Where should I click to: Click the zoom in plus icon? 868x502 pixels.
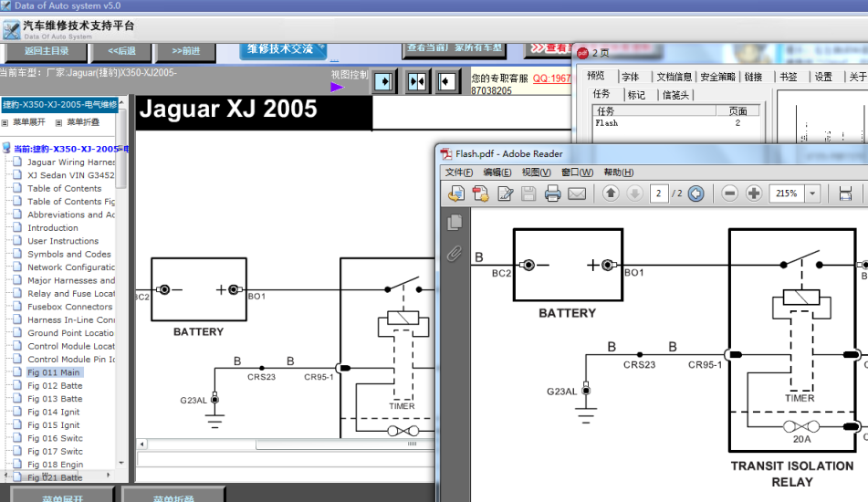pyautogui.click(x=754, y=193)
